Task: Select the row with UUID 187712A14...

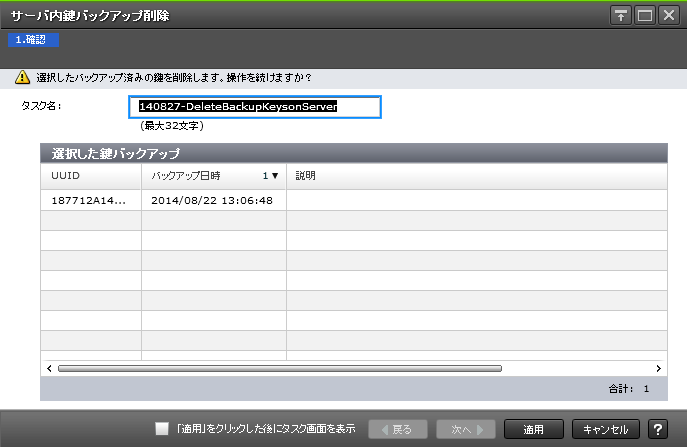Action: pyautogui.click(x=354, y=200)
